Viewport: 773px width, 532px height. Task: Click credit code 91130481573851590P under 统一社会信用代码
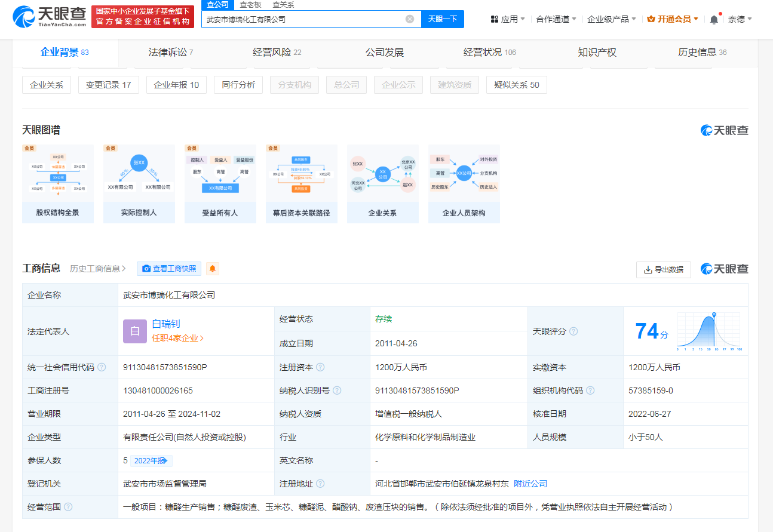point(165,367)
